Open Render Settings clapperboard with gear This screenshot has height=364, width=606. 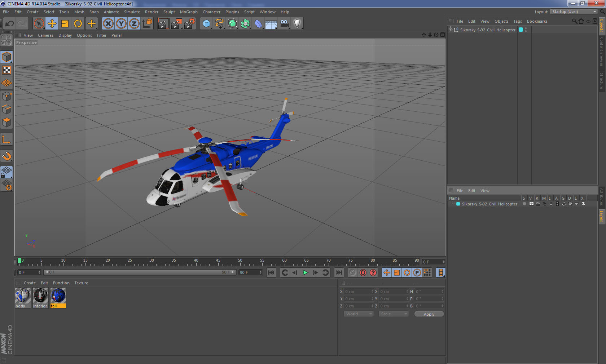pos(190,24)
